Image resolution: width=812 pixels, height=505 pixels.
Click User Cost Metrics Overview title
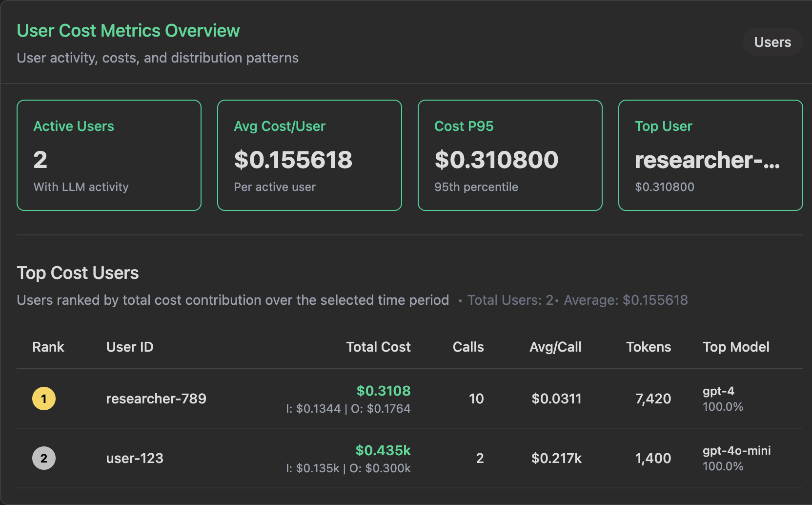point(128,31)
